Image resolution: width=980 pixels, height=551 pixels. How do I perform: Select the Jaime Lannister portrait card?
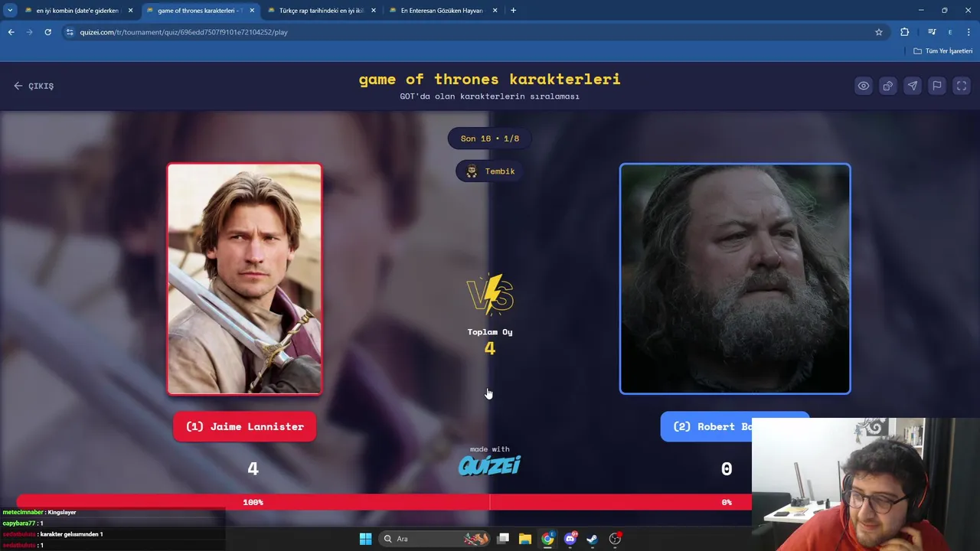click(x=245, y=279)
